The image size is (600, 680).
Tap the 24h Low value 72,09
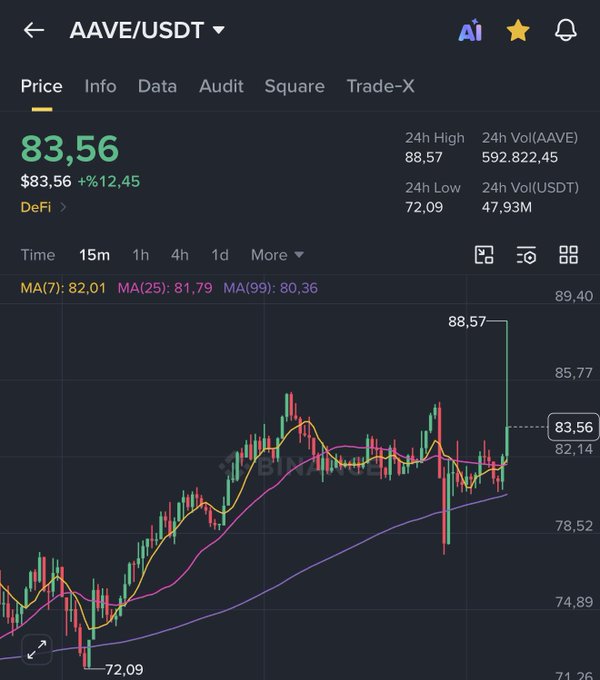[x=424, y=207]
